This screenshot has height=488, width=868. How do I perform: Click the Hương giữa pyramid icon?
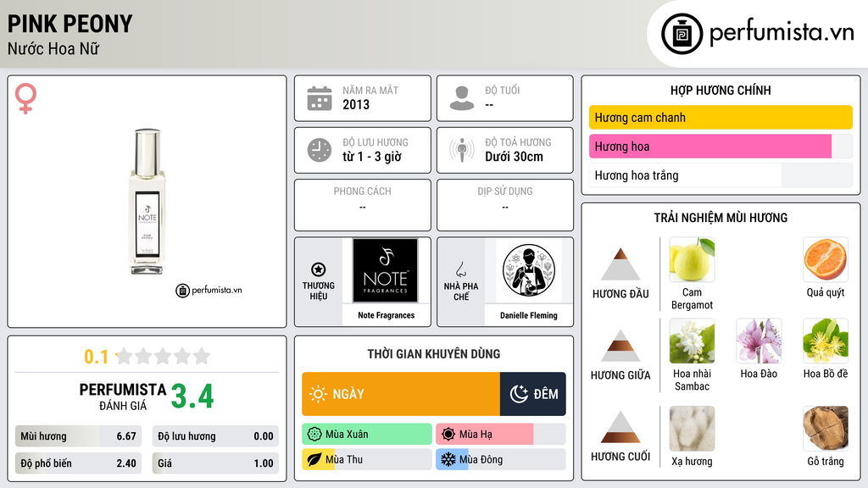click(620, 346)
